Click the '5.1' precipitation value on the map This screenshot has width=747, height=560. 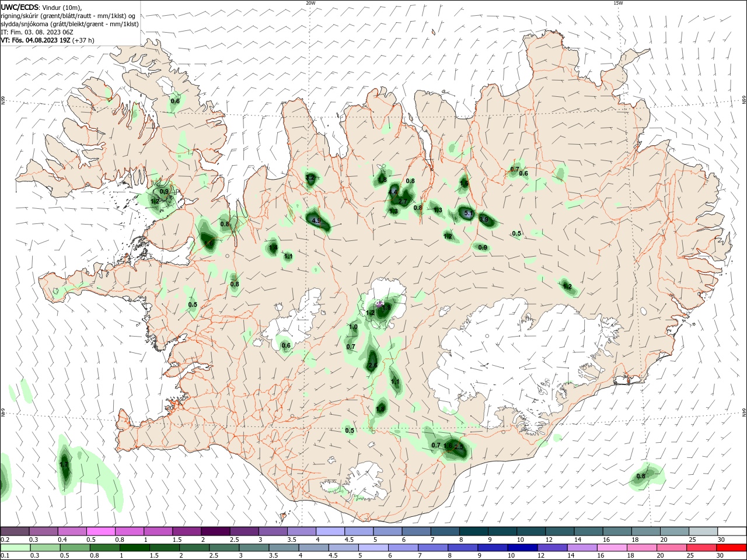point(468,213)
